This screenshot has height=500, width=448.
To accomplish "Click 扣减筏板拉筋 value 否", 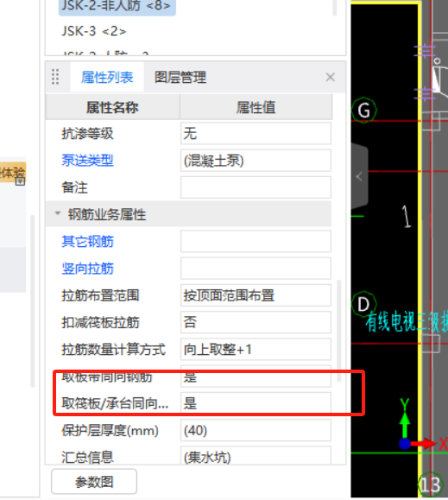I will [x=256, y=322].
